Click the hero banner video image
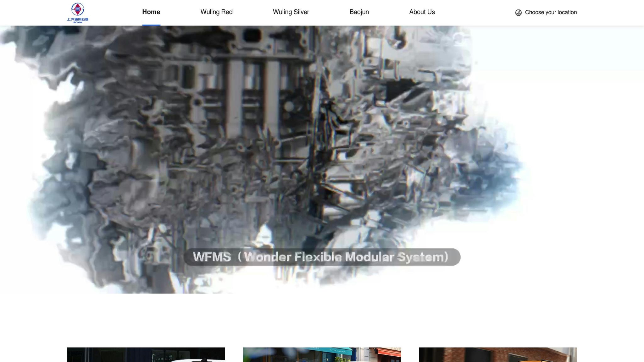Screen dimensions: 644x362 click(322, 160)
